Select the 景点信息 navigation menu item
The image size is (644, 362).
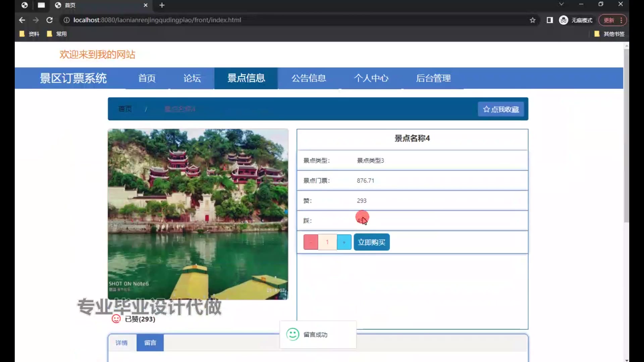pos(246,78)
